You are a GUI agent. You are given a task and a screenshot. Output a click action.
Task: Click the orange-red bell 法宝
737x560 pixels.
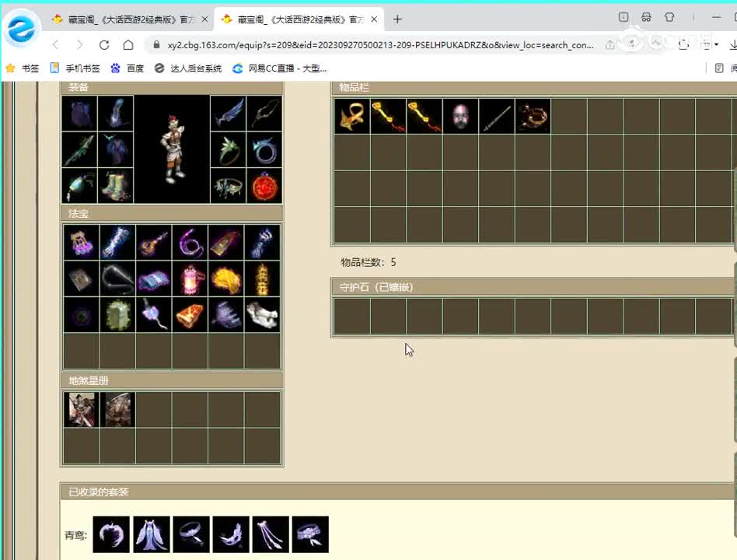[x=190, y=314]
